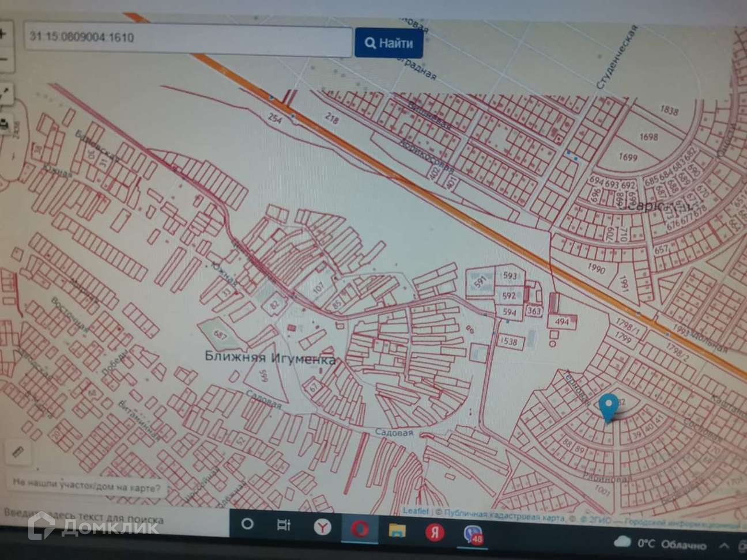This screenshot has width=747, height=560.
Task: Click the Восточная street label
Action: (x=70, y=316)
